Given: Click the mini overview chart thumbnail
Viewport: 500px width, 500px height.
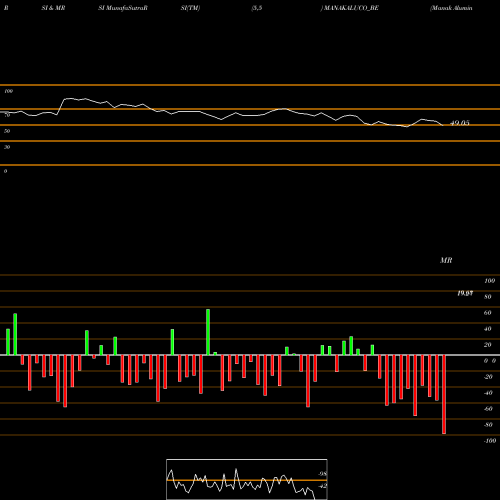Looking at the screenshot, I should click(x=247, y=479).
